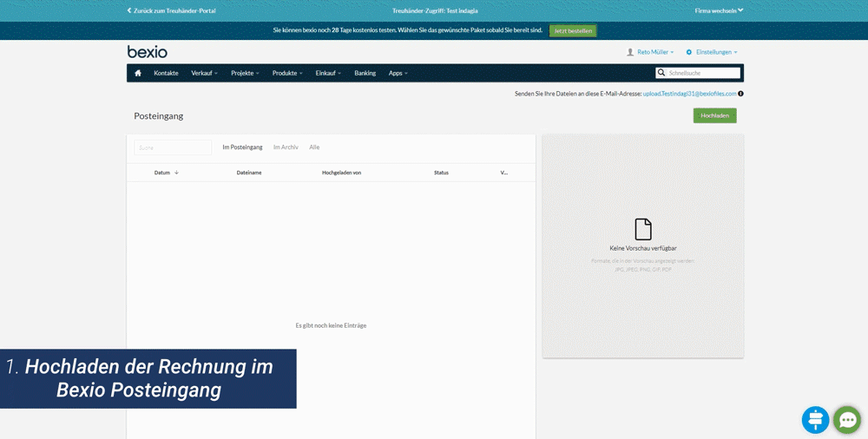Click the blue signpost help icon
The height and width of the screenshot is (439, 868).
[x=815, y=420]
